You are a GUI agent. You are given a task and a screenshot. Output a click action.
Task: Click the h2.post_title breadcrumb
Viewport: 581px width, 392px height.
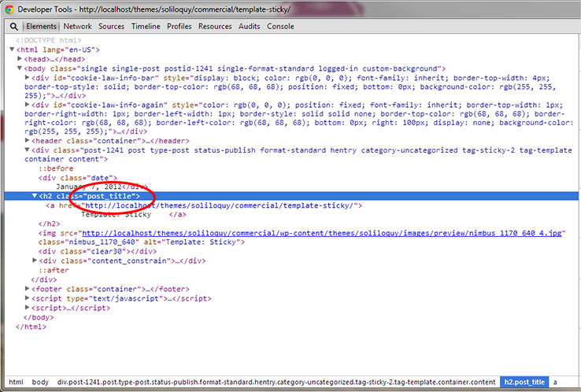[524, 382]
